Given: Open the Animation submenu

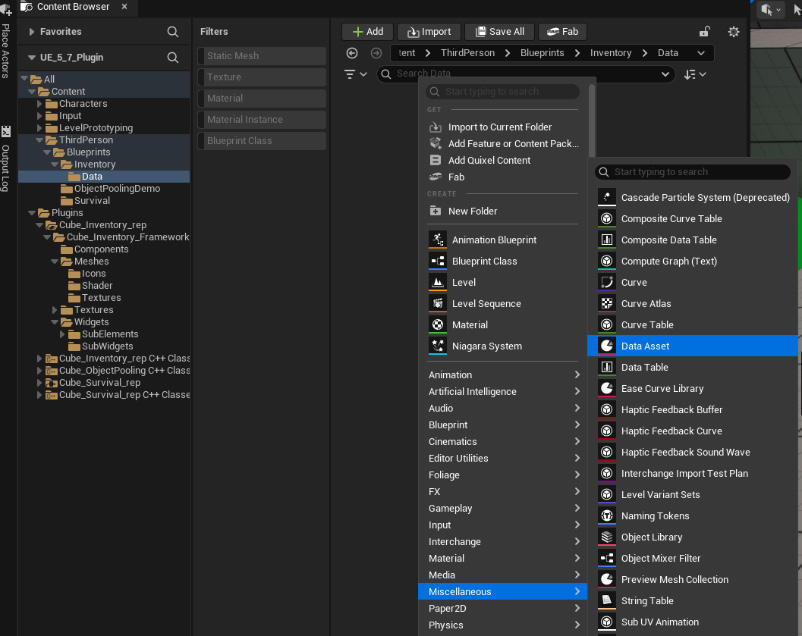Looking at the screenshot, I should (502, 375).
